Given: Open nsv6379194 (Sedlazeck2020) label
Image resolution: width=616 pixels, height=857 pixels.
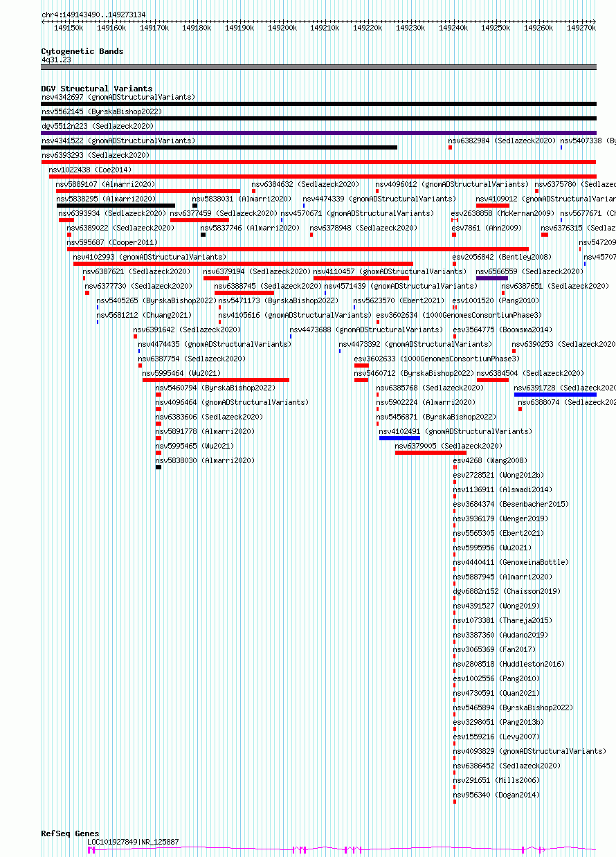Looking at the screenshot, I should pyautogui.click(x=256, y=271).
